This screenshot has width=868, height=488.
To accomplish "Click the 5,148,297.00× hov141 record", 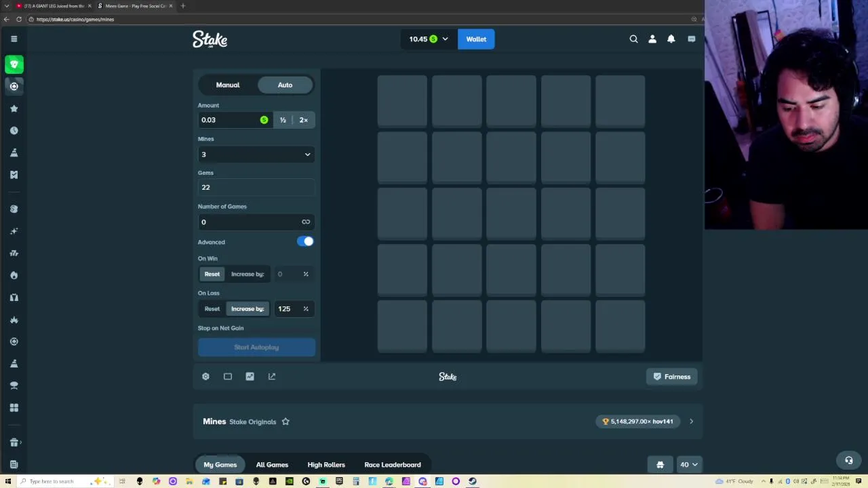I will click(x=639, y=422).
